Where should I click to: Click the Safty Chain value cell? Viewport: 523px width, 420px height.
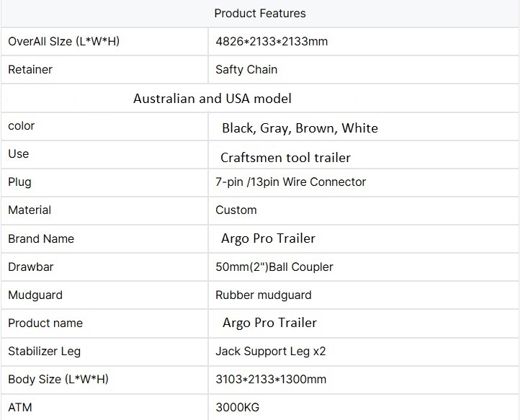coord(246,70)
